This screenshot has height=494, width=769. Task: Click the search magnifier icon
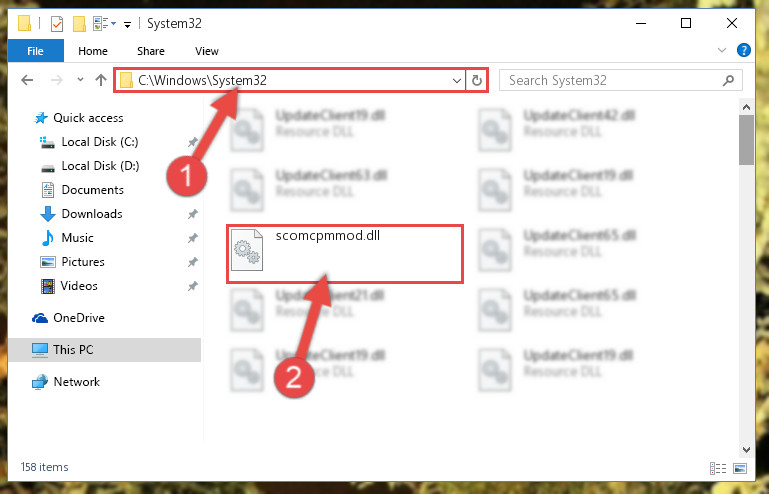729,80
